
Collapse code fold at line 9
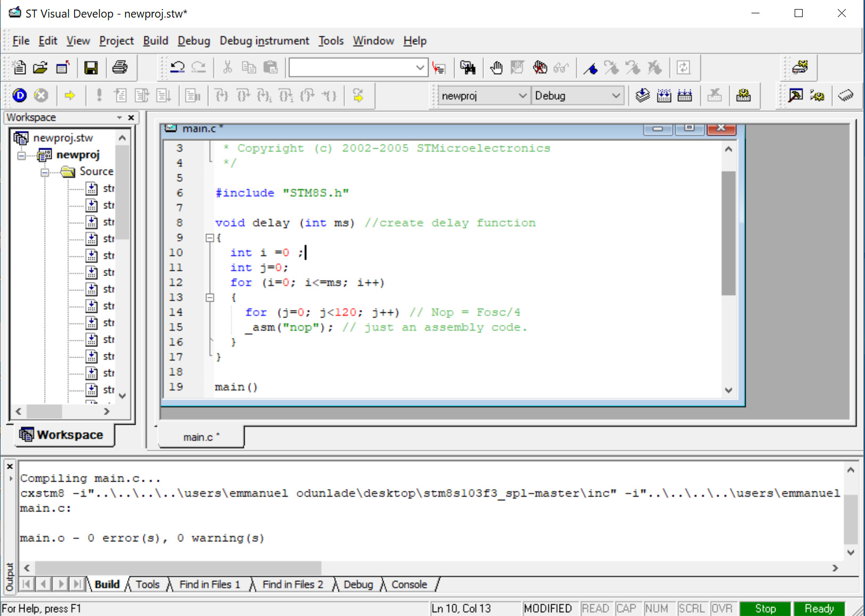[210, 238]
